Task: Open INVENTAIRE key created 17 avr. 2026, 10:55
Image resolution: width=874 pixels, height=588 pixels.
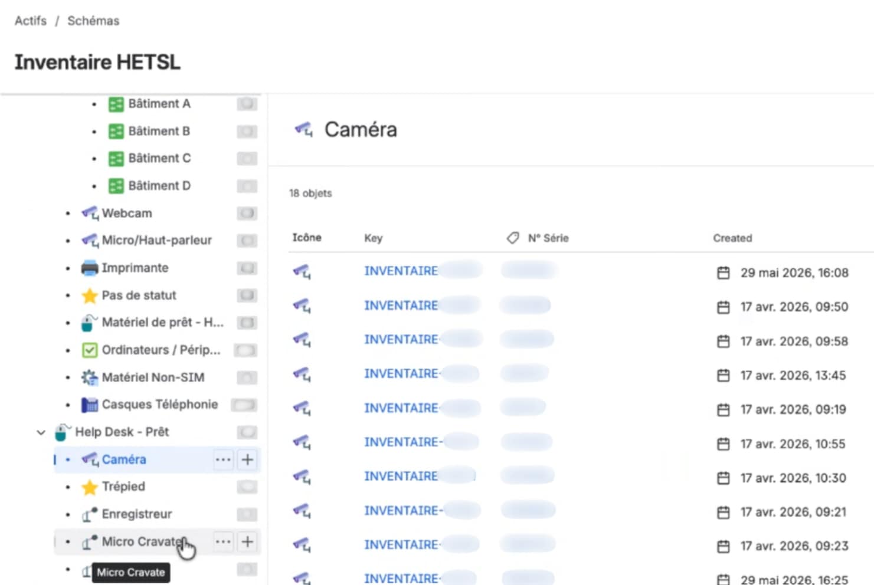Action: 403,442
